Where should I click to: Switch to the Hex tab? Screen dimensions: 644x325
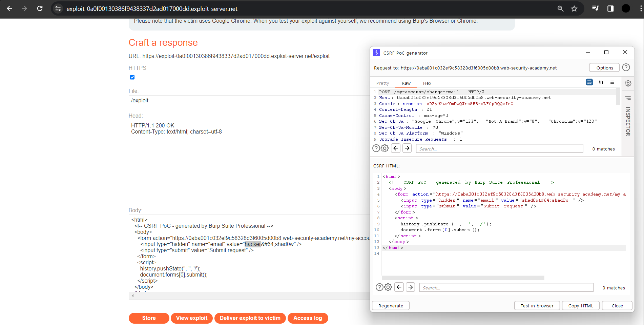(427, 83)
